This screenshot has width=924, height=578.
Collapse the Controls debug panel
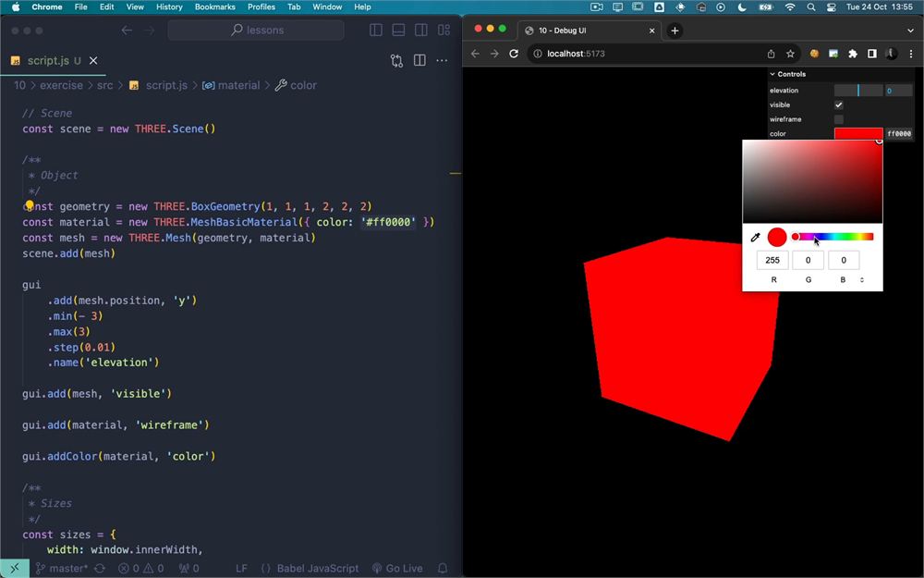pos(841,74)
